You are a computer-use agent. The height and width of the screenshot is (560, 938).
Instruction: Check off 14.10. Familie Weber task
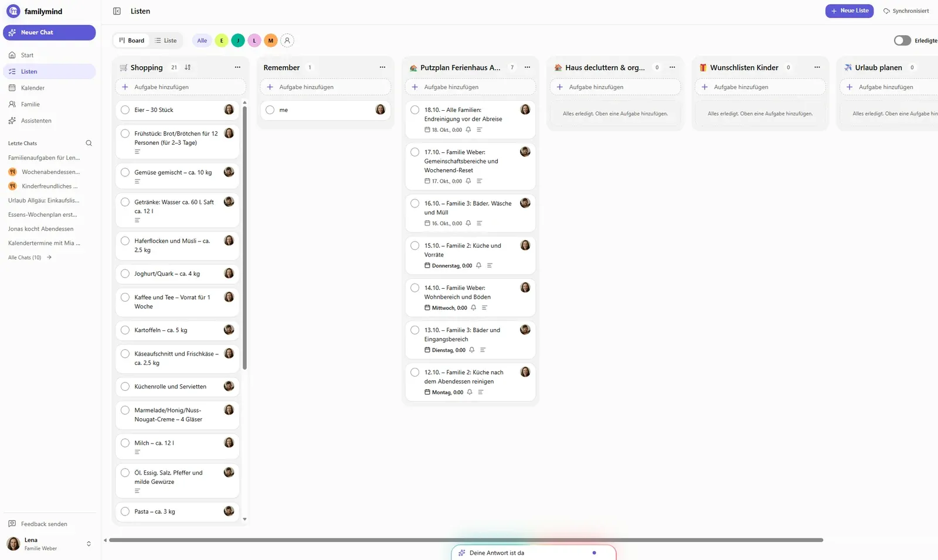click(x=415, y=288)
